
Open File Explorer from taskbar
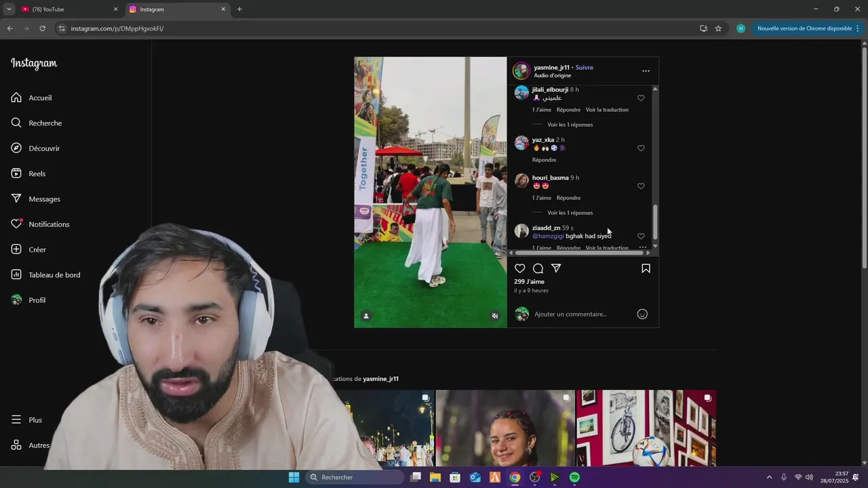tap(435, 477)
